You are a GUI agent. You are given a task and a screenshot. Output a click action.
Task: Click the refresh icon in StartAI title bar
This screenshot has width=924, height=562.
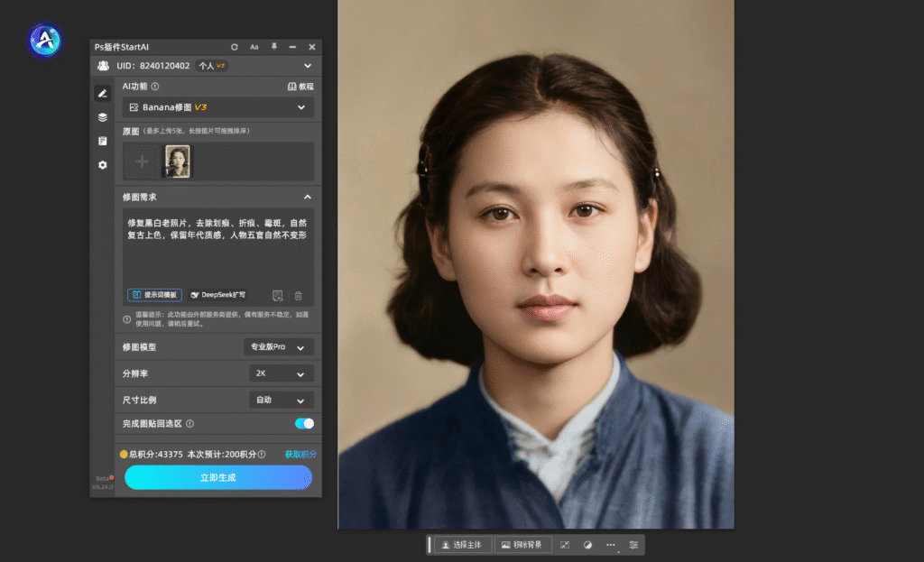pyautogui.click(x=235, y=47)
